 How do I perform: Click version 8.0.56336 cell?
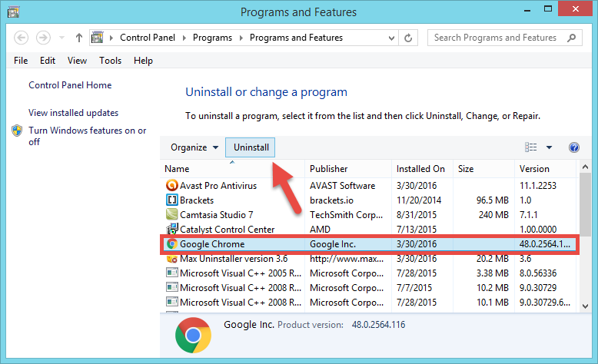tap(538, 273)
